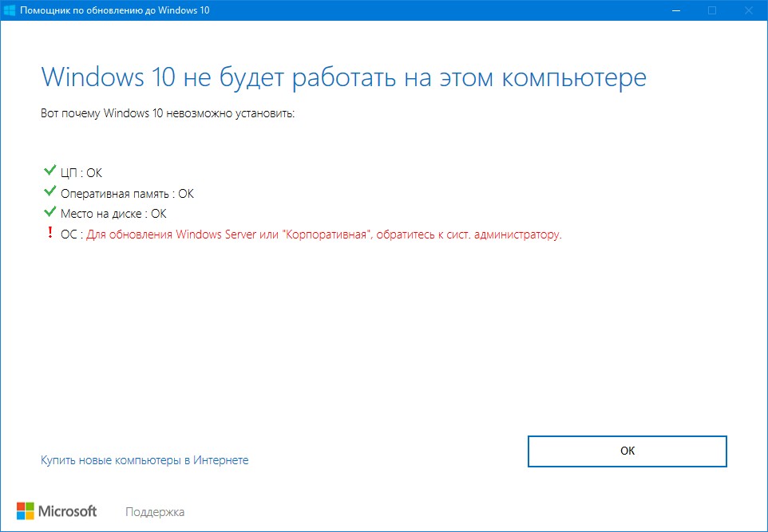Open the Поддержка link
The image size is (768, 532).
point(155,511)
